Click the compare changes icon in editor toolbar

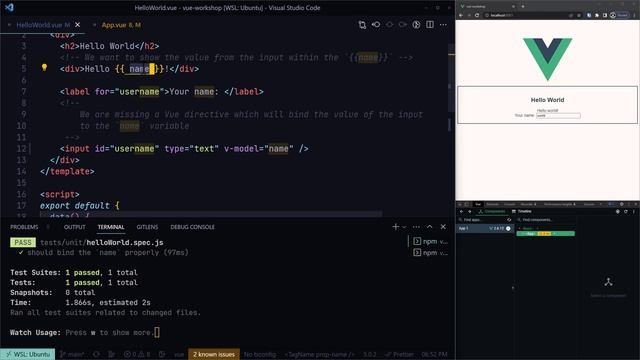coord(362,25)
